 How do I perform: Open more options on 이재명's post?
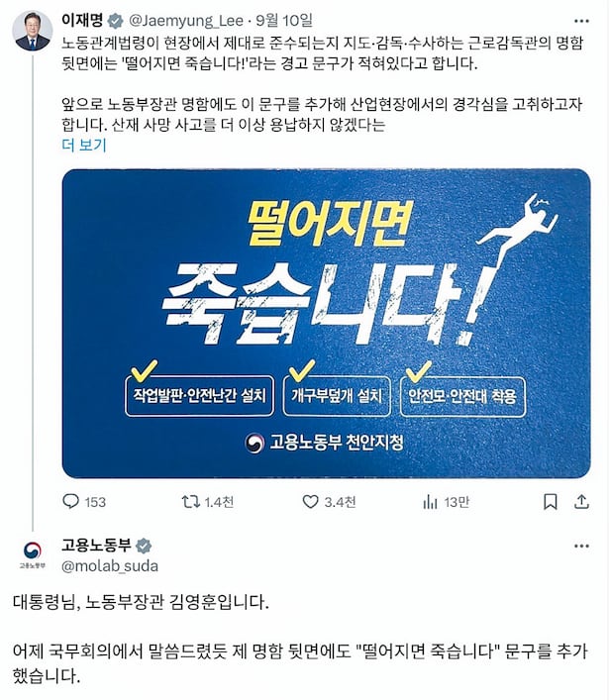[581, 21]
